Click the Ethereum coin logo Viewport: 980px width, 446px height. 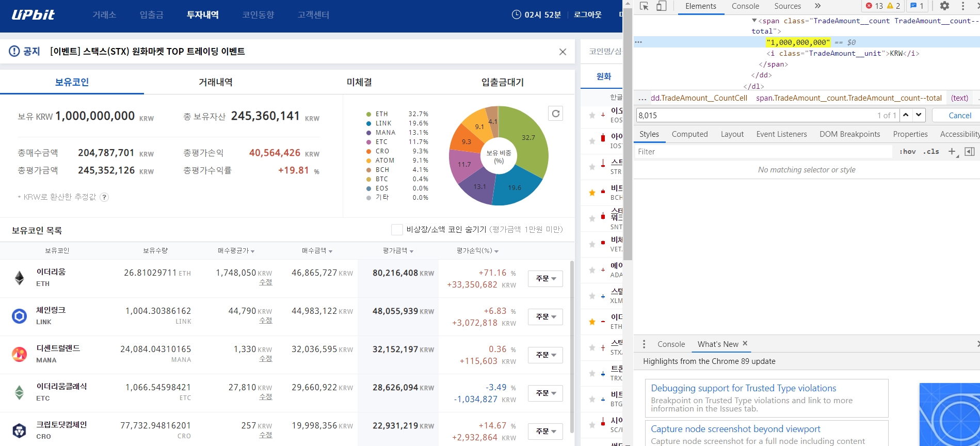pyautogui.click(x=20, y=278)
